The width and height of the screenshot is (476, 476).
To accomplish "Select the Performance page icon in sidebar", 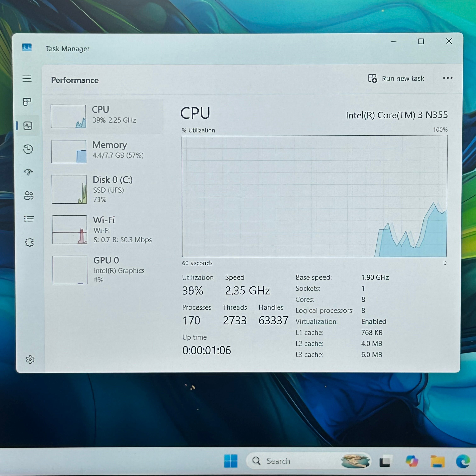I will click(x=28, y=126).
